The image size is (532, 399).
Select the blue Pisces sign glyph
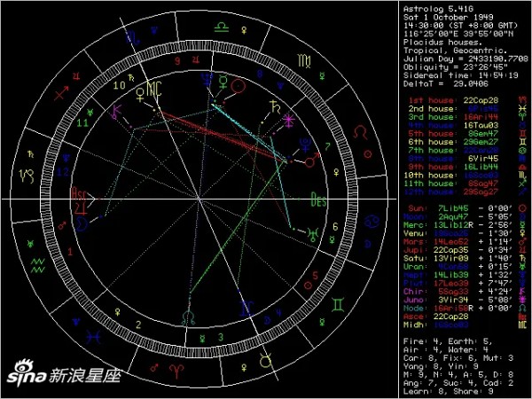[93, 337]
